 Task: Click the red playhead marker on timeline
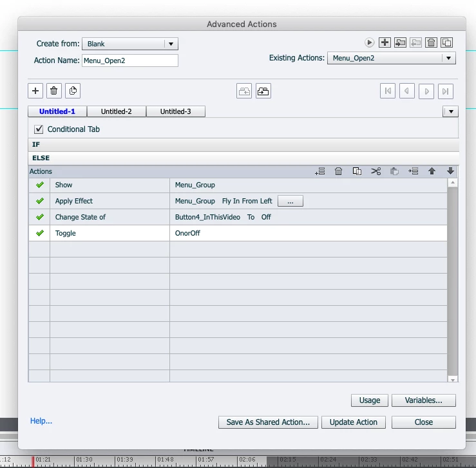pos(33,462)
